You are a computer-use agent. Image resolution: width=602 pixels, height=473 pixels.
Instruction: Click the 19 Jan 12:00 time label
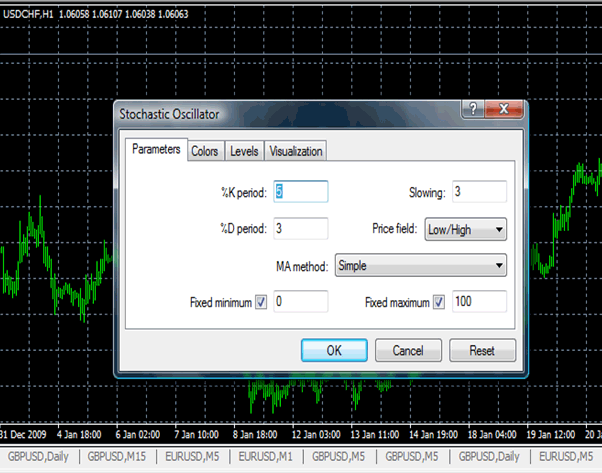tap(551, 435)
